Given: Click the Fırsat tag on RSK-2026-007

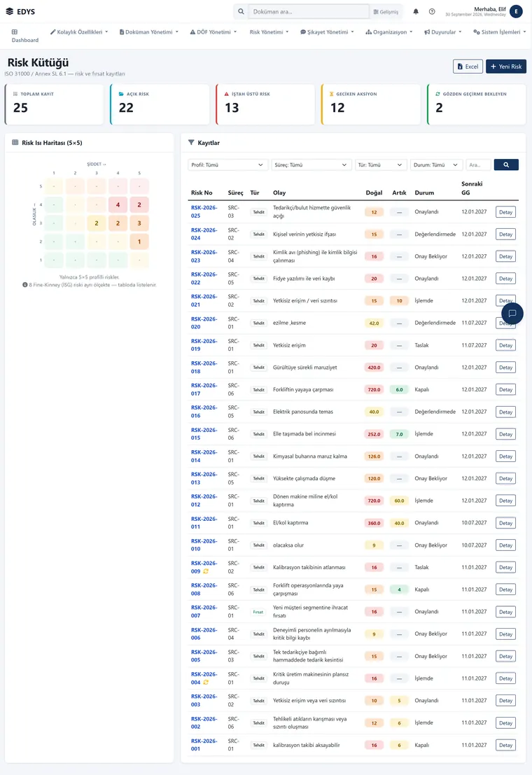Looking at the screenshot, I should click(x=258, y=612).
